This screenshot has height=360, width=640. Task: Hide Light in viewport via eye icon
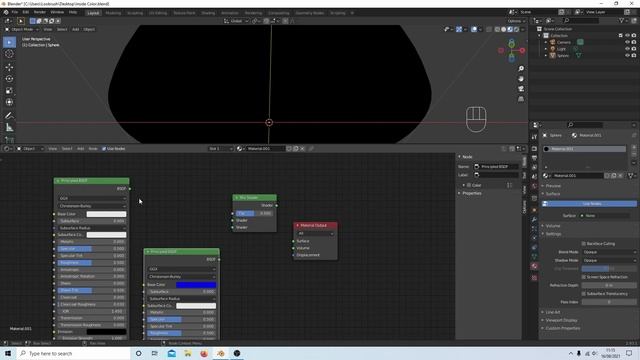point(627,49)
